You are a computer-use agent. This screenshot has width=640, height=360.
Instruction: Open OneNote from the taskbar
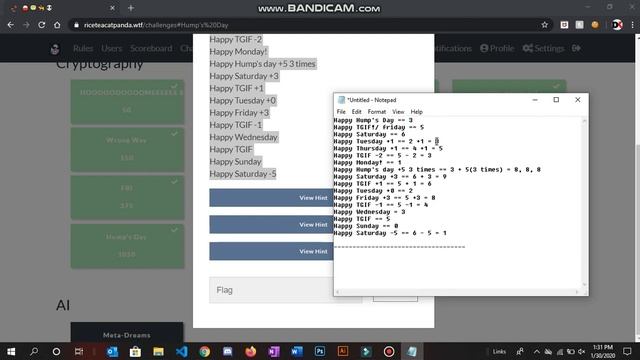(274, 351)
